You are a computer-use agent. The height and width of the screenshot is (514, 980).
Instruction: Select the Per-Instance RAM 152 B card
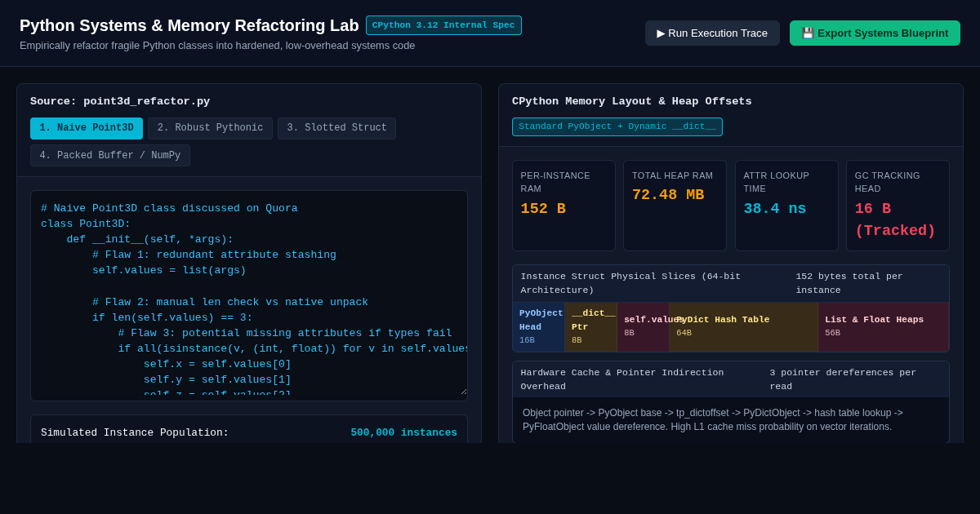click(x=563, y=206)
